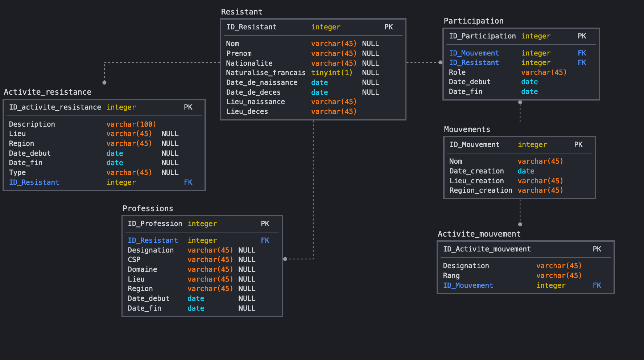Viewport: 644px width, 360px height.
Task: Click relation endpoint dot beside Professions table
Action: pos(285,259)
